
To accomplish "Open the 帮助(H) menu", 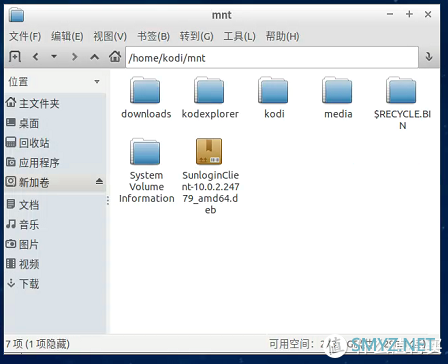I will click(x=282, y=36).
